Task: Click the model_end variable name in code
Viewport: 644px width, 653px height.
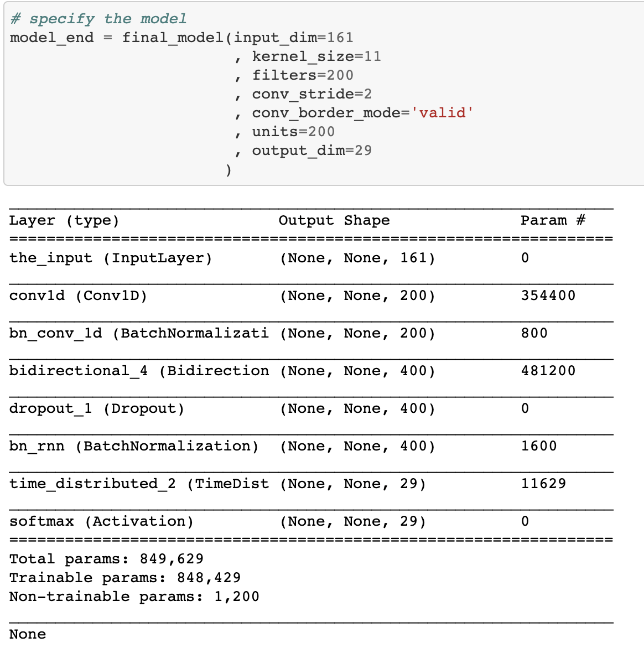Action: tap(52, 38)
